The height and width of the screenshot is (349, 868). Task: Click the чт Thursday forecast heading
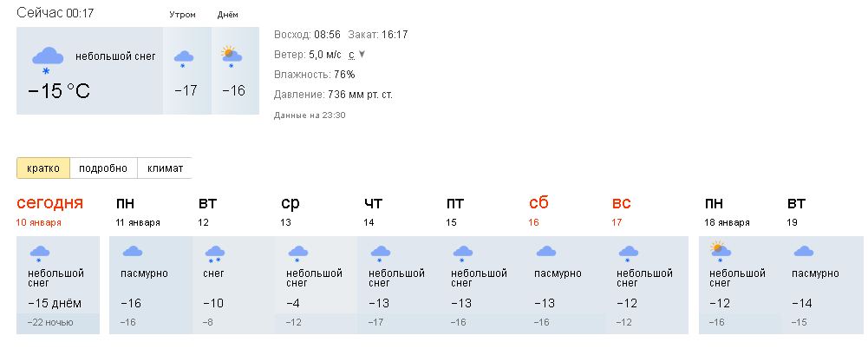[x=373, y=203]
